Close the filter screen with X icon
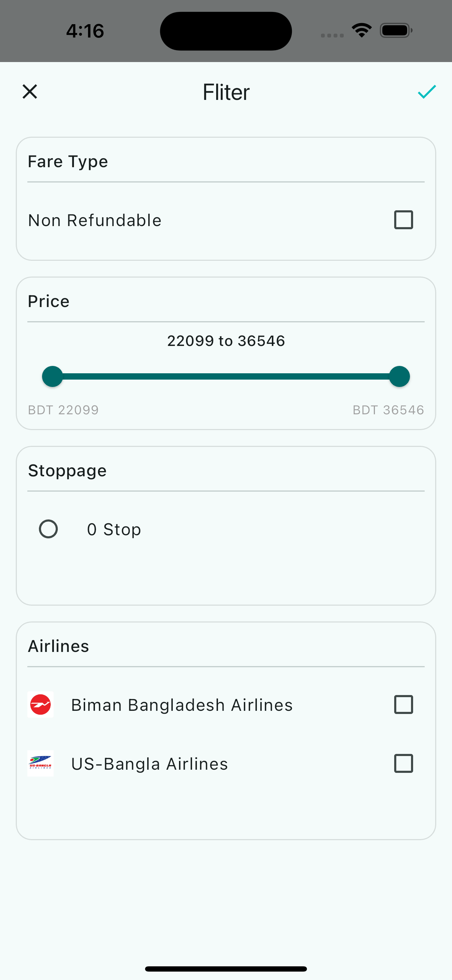Viewport: 452px width, 980px height. coord(30,92)
